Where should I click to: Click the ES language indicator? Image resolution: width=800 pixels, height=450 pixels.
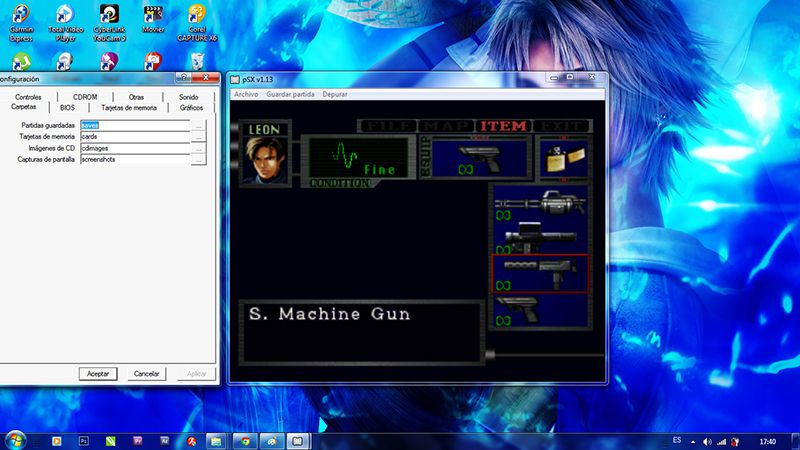677,440
